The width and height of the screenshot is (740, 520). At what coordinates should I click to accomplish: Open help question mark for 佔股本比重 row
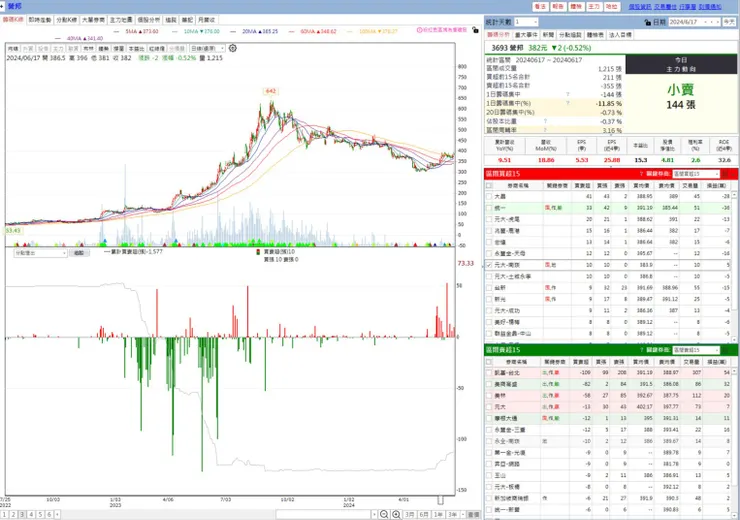click(x=545, y=121)
